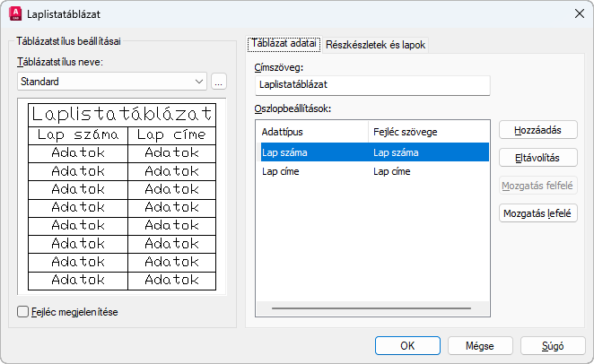Image resolution: width=594 pixels, height=364 pixels.
Task: Confirm with the OK button
Action: pyautogui.click(x=407, y=344)
